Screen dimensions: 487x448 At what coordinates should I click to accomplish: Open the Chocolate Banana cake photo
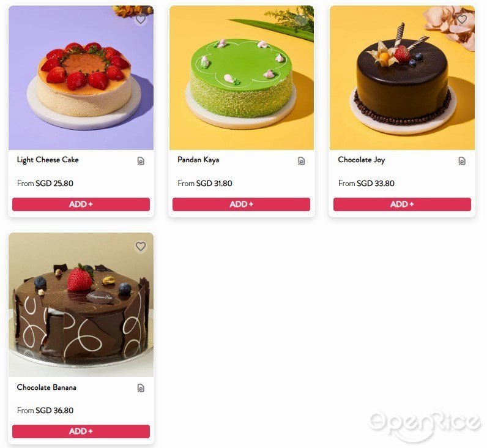pos(81,305)
